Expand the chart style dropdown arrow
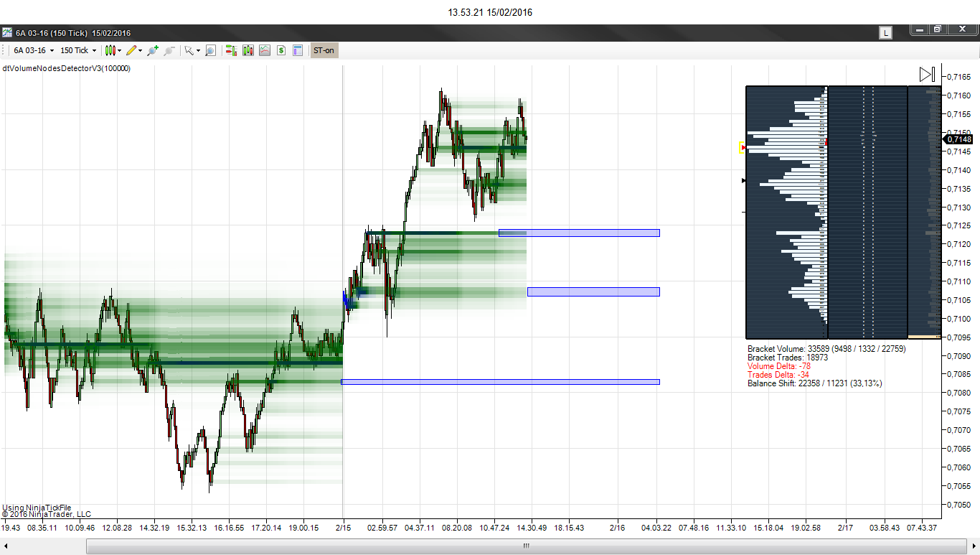 (x=120, y=51)
